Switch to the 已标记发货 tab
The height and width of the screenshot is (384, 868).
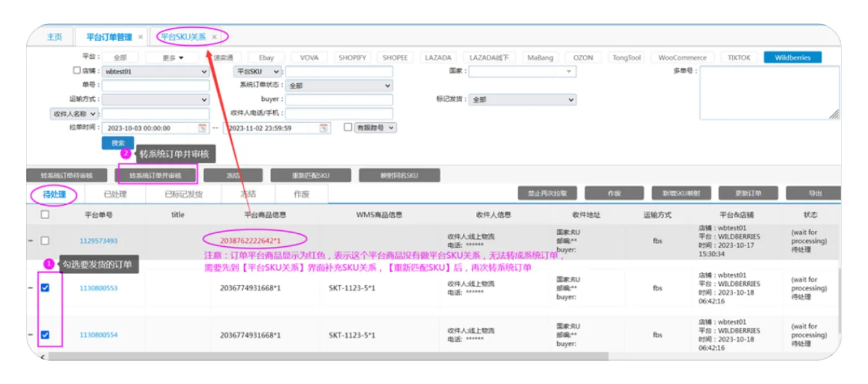[183, 194]
